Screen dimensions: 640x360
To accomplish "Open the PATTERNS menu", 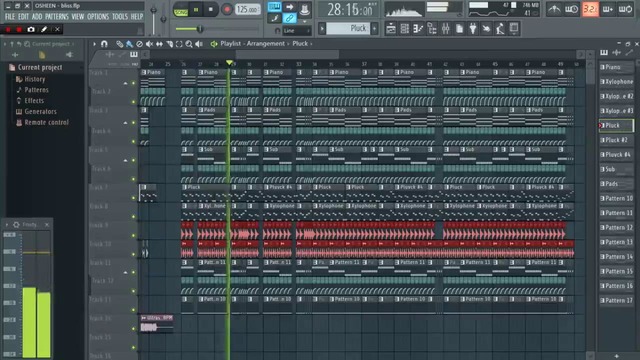I will 57,17.
